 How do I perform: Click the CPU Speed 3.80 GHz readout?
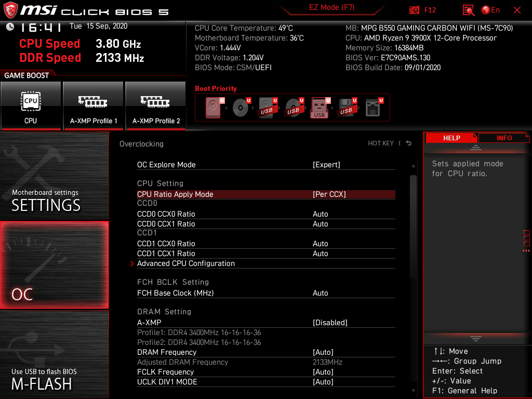click(x=80, y=44)
